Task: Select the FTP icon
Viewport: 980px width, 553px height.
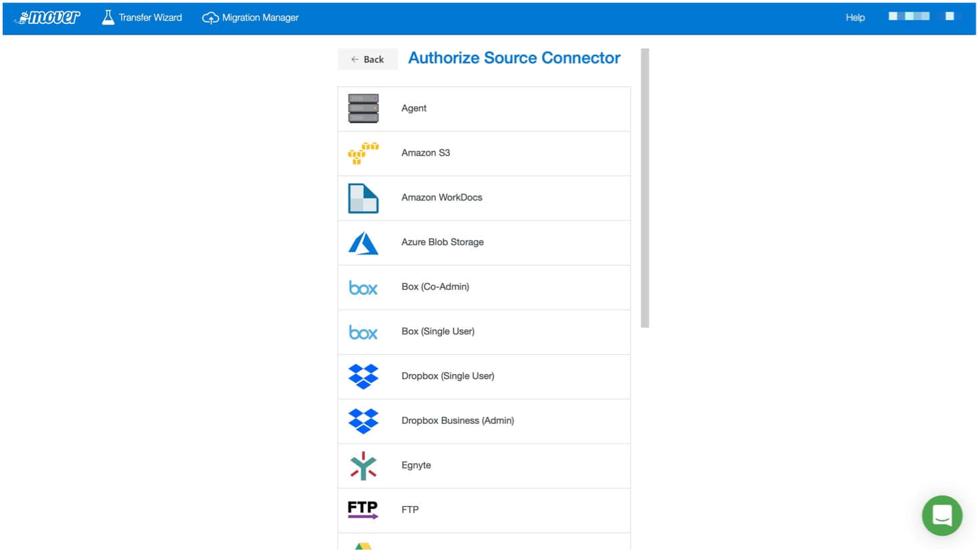Action: tap(362, 510)
